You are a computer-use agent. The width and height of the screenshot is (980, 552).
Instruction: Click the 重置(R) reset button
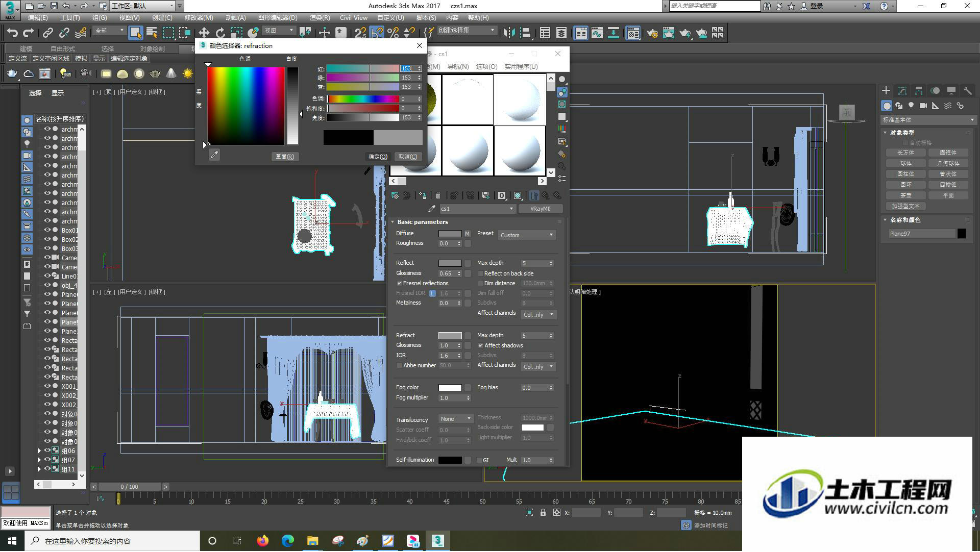click(x=285, y=157)
